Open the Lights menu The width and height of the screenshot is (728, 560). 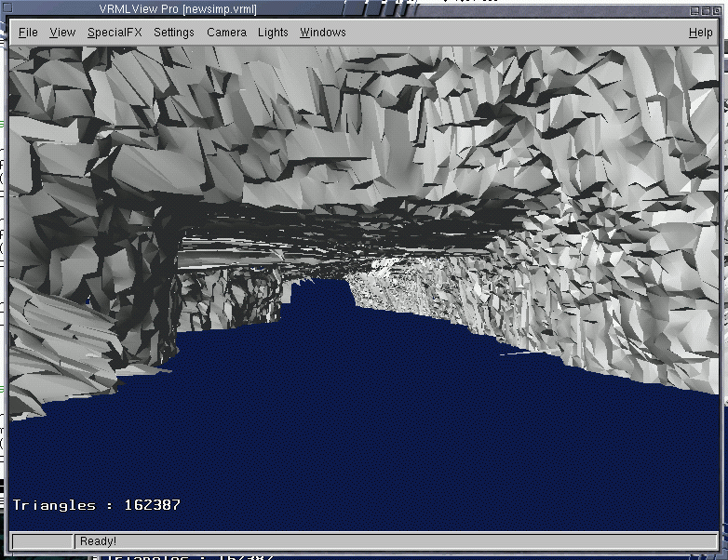tap(273, 33)
